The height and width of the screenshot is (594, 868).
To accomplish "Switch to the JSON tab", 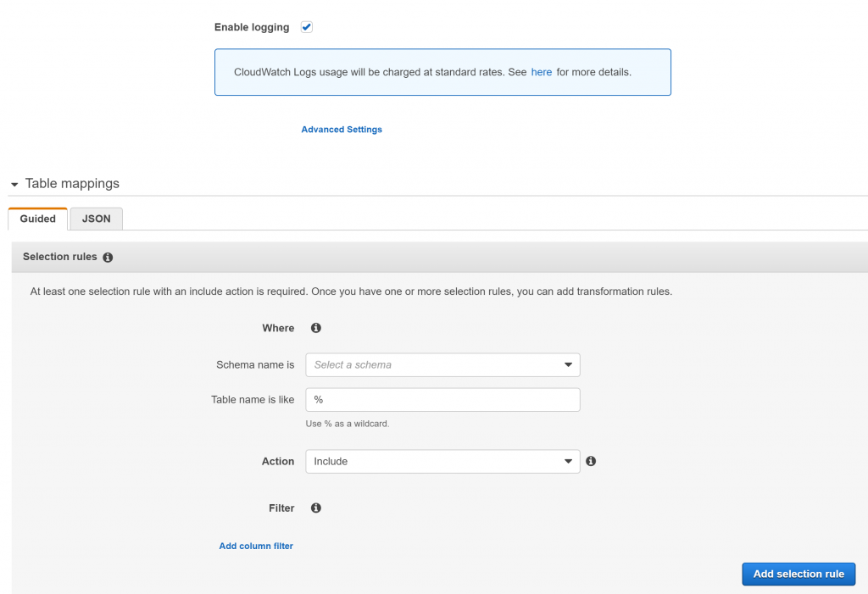I will coord(97,219).
